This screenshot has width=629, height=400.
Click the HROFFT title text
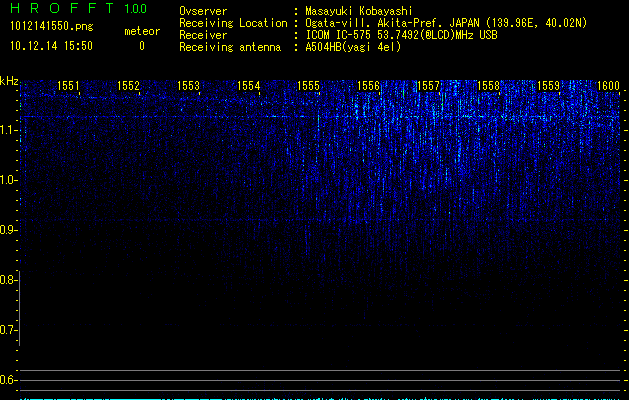[x=62, y=9]
